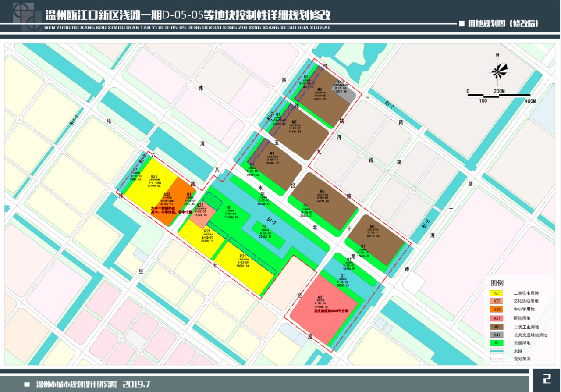
Task: Select the G1 green legend swatch
Action: [x=497, y=343]
